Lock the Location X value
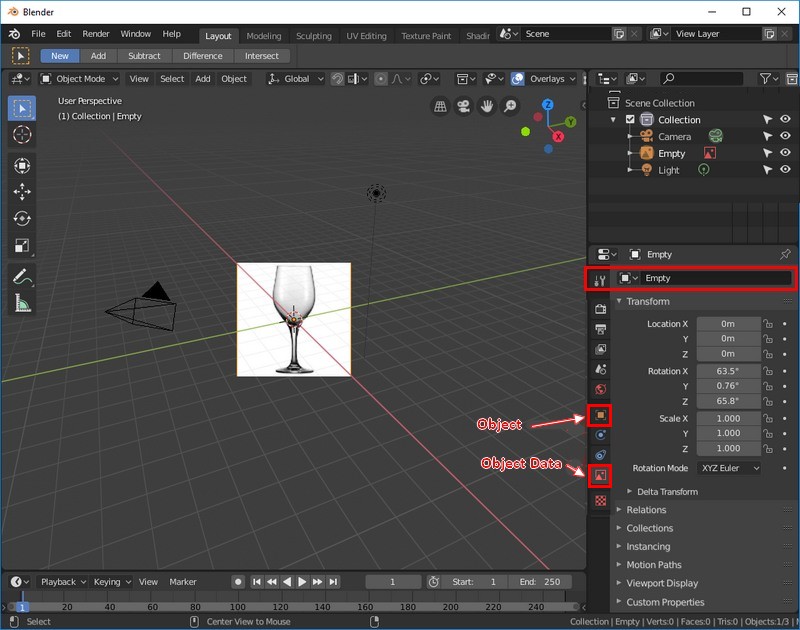Viewport: 800px width, 630px height. tap(768, 324)
